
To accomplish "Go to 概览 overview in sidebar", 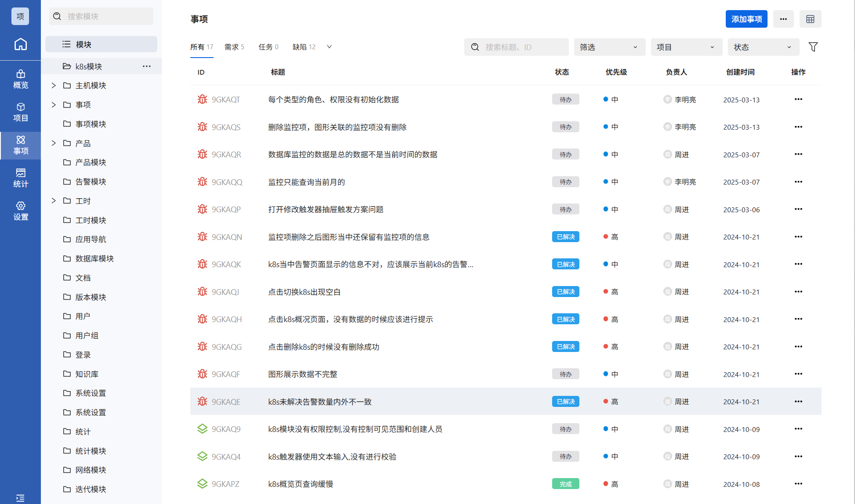I will pos(20,79).
